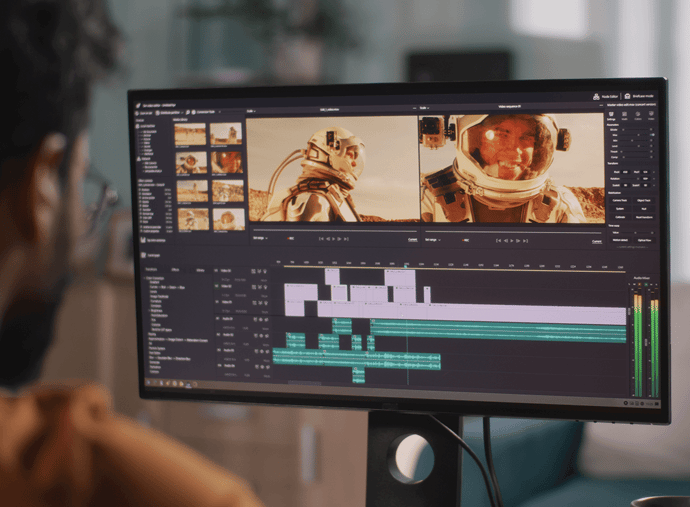The image size is (690, 507).
Task: Play the left viewer clip
Action: click(x=333, y=239)
